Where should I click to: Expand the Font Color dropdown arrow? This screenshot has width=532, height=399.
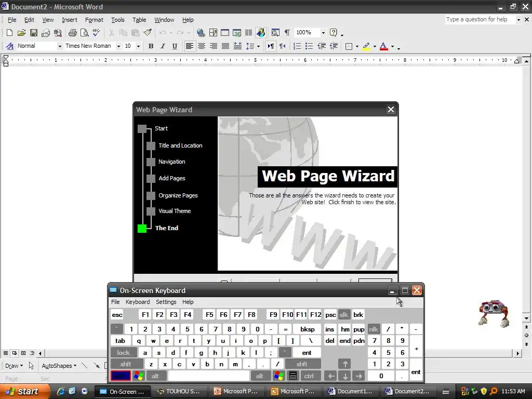[x=392, y=46]
